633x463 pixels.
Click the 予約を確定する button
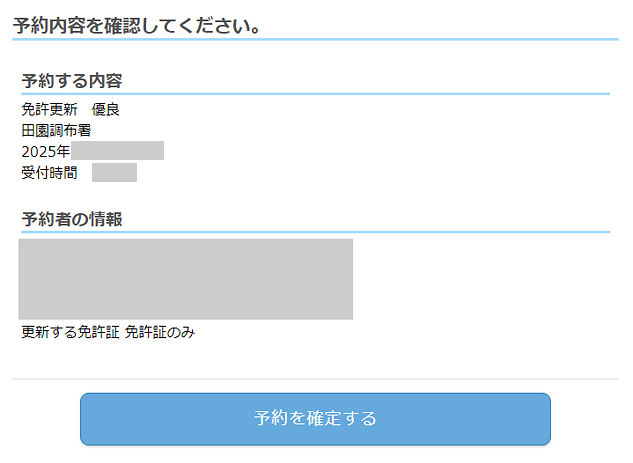tap(315, 418)
